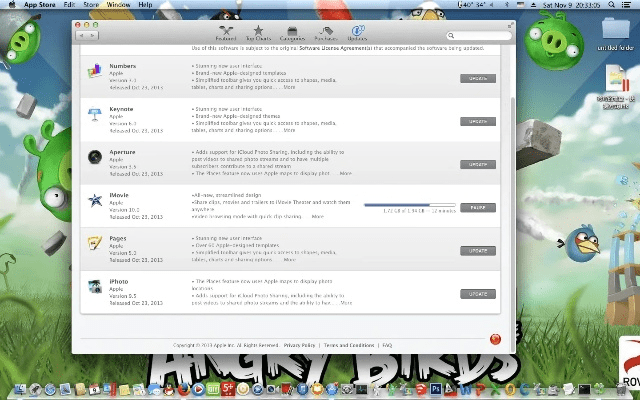The width and height of the screenshot is (640, 400).
Task: Expand Aperture release notes via More
Action: (x=345, y=173)
